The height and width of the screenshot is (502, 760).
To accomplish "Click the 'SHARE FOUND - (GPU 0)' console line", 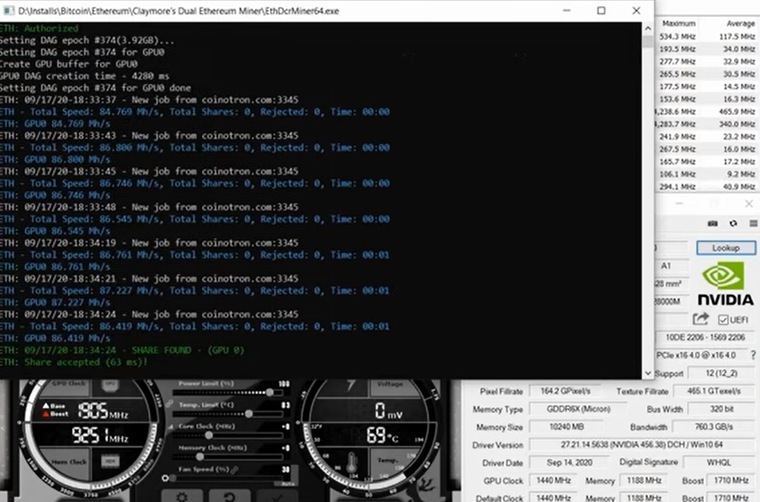I will (122, 350).
